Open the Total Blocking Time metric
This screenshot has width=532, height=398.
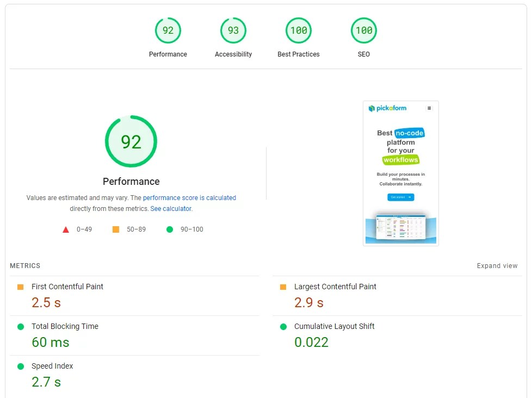click(65, 326)
